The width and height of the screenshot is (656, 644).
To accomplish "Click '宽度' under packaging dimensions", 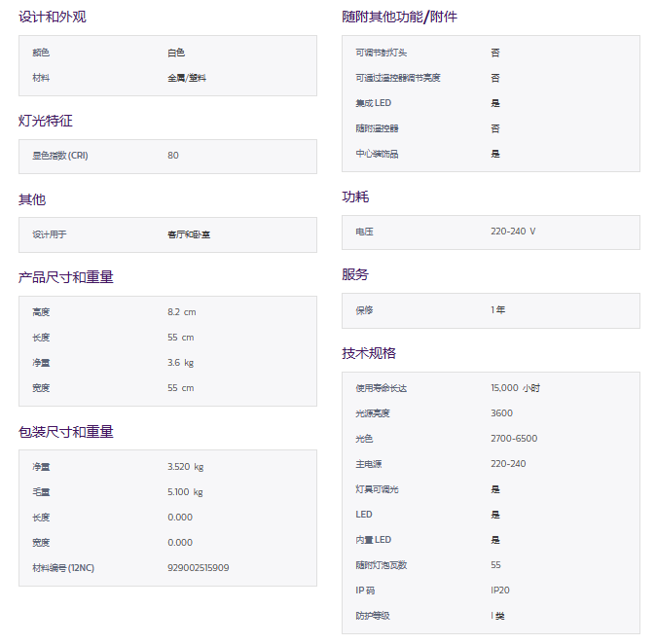I will point(41,543).
